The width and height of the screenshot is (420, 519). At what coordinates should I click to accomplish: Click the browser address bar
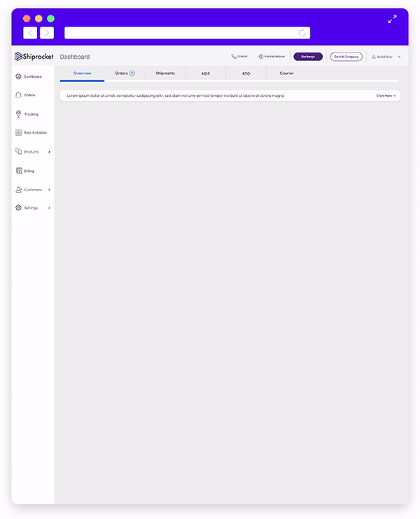pyautogui.click(x=187, y=33)
